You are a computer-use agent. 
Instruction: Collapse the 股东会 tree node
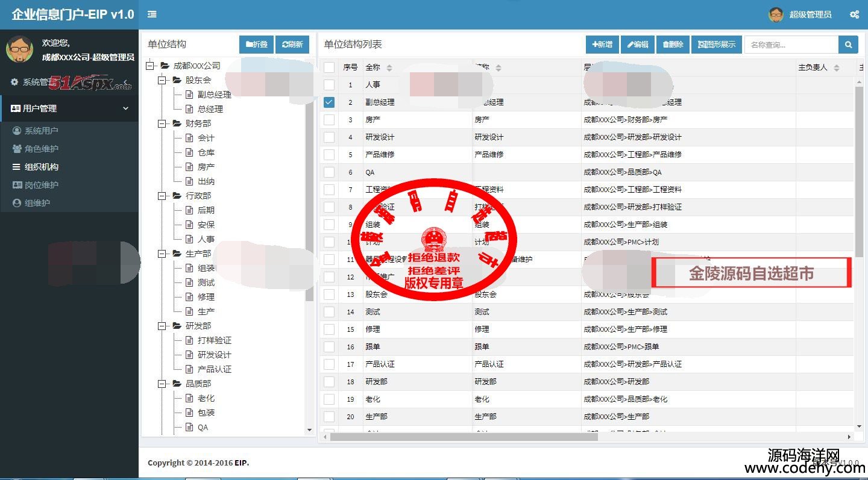[x=162, y=80]
